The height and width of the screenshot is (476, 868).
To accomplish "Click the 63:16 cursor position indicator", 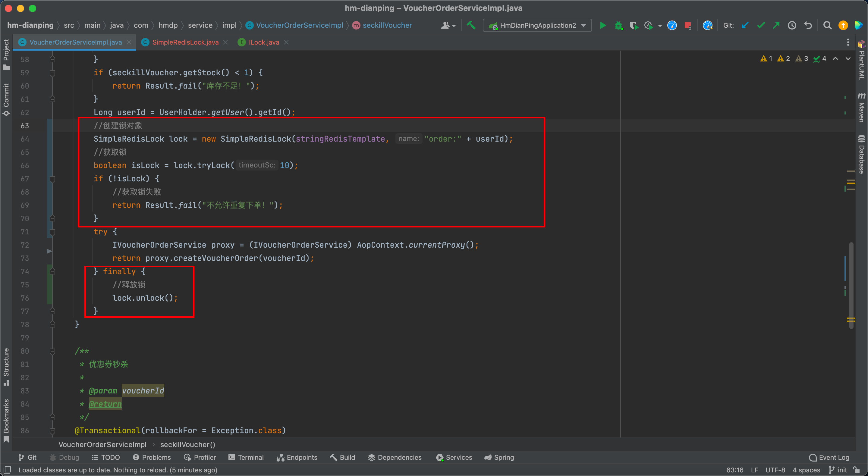I will coord(734,470).
